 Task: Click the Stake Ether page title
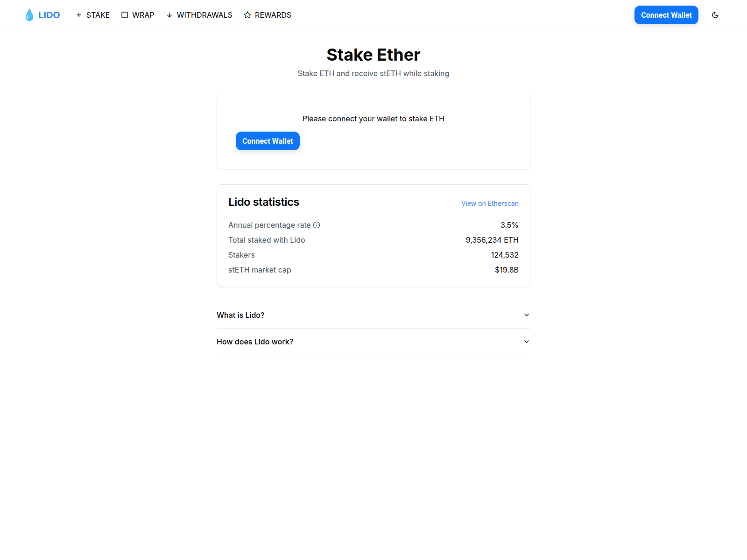pos(373,55)
